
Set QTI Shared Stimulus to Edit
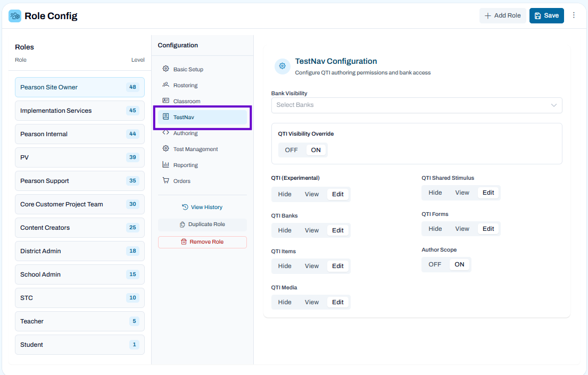coord(488,193)
